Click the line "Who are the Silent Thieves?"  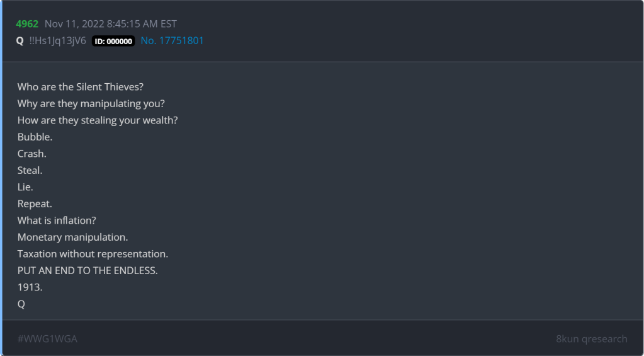tap(81, 86)
